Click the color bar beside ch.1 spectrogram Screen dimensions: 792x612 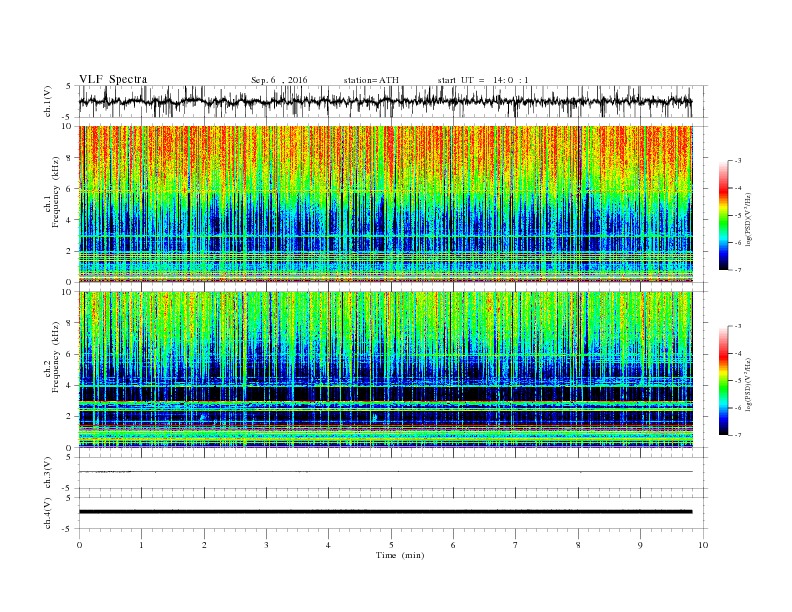pos(724,215)
